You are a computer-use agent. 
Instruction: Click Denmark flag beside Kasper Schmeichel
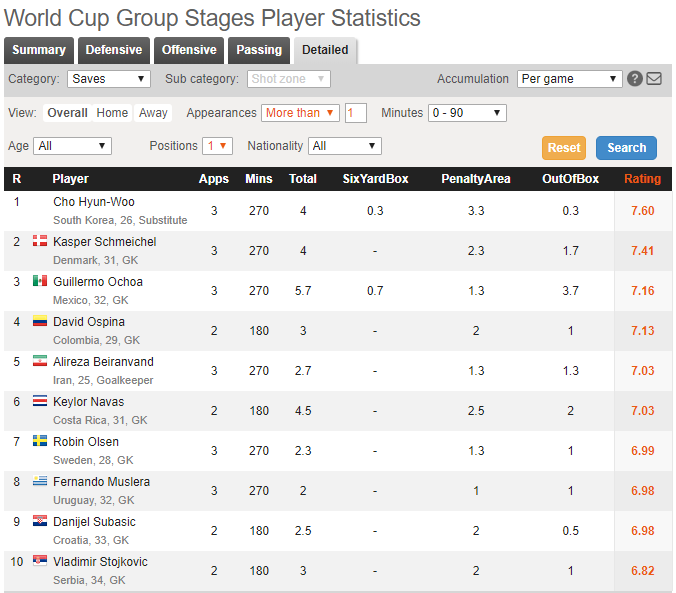(40, 241)
